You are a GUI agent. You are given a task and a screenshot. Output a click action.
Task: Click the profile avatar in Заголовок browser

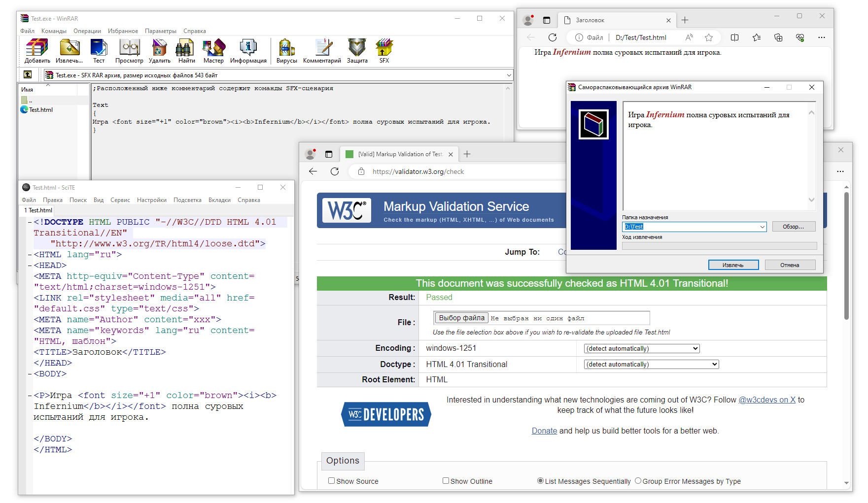pyautogui.click(x=528, y=20)
